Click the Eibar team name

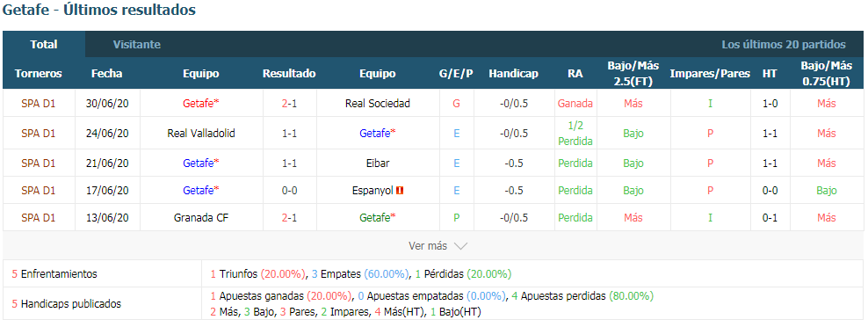[x=378, y=163]
